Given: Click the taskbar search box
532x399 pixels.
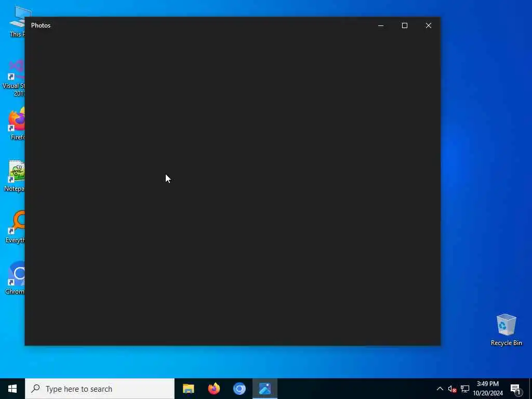Looking at the screenshot, I should pos(100,389).
